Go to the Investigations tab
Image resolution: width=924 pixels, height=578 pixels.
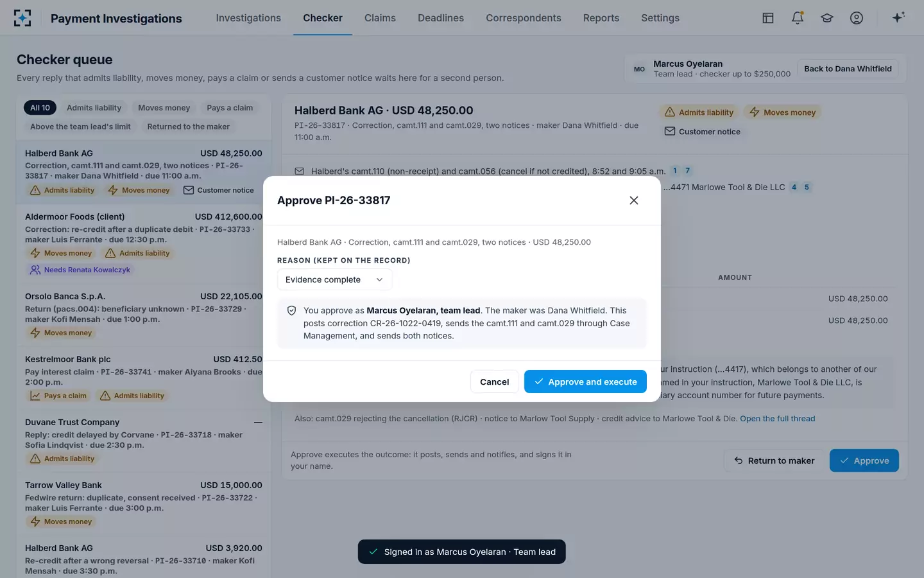pos(248,18)
